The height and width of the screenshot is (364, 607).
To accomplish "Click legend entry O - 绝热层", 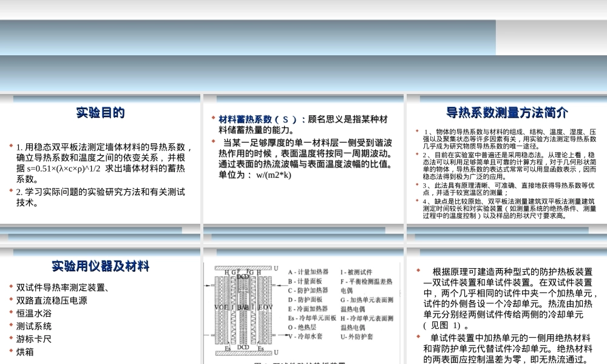I will click(302, 327).
